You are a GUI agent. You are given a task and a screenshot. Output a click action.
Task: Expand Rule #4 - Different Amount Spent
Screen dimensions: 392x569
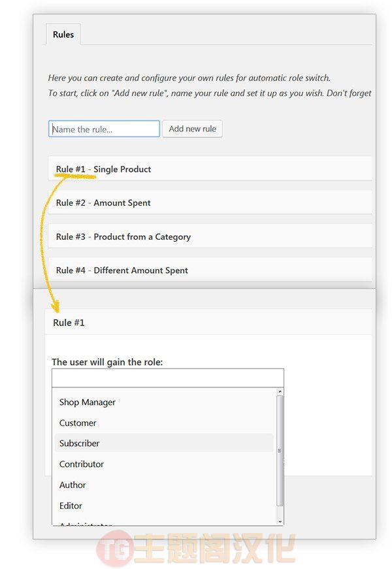[x=210, y=270]
